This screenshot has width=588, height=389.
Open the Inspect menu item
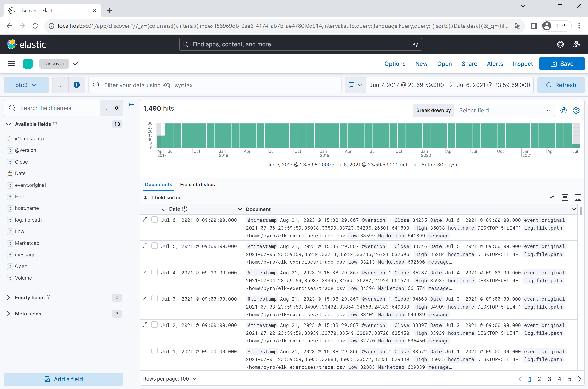click(x=522, y=64)
